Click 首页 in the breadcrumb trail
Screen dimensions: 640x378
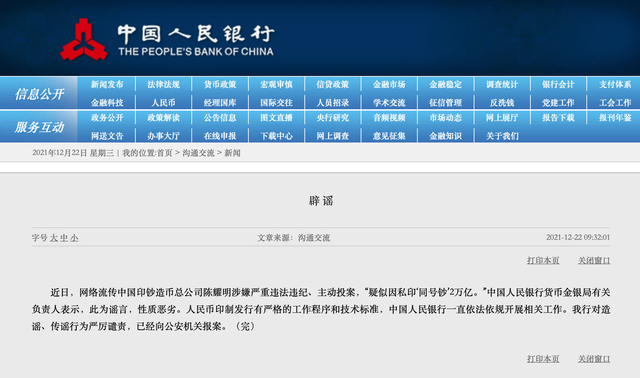pos(164,153)
